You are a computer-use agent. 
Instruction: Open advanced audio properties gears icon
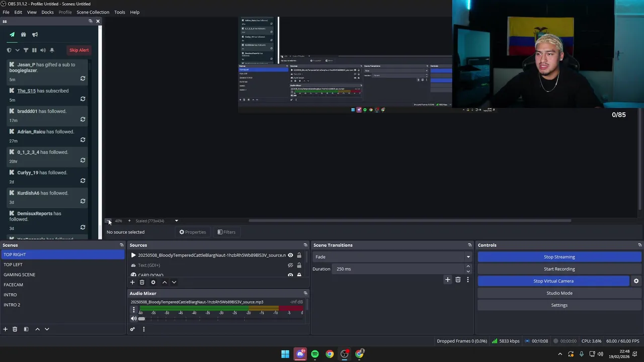click(132, 330)
